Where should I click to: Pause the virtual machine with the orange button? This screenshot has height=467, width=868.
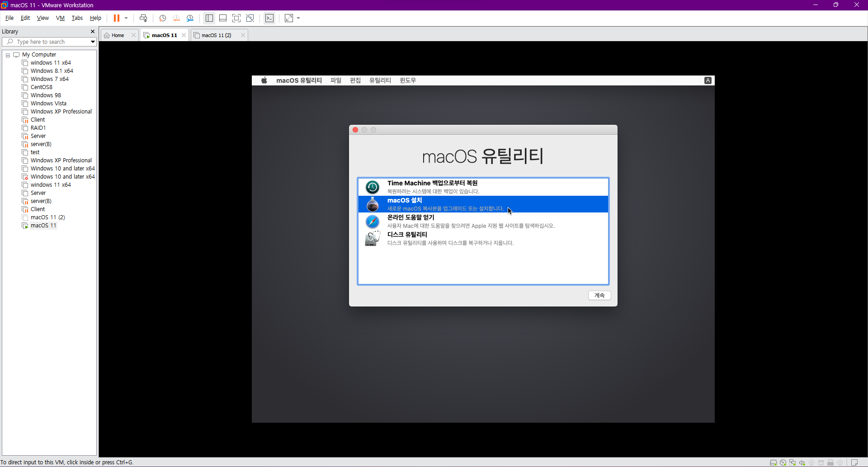(x=116, y=18)
